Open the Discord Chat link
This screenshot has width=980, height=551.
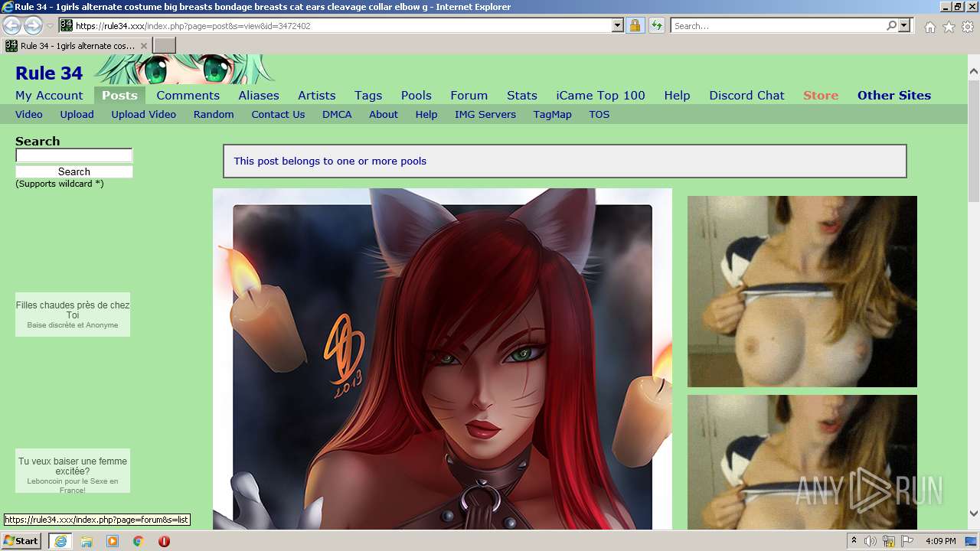pos(746,95)
